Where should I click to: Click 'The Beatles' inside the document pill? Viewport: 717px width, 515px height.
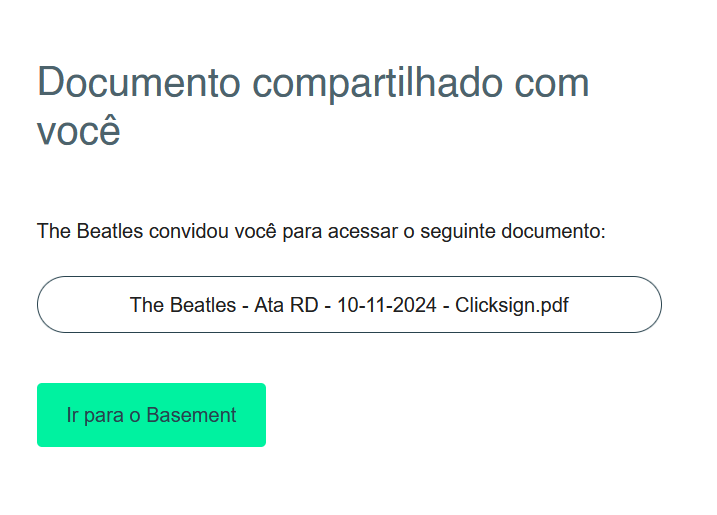click(183, 305)
